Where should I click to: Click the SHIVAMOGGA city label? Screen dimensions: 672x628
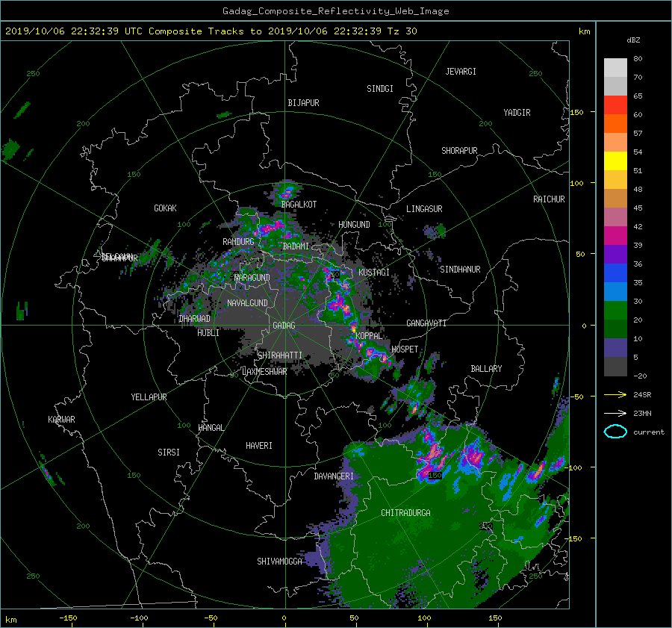coord(279,561)
